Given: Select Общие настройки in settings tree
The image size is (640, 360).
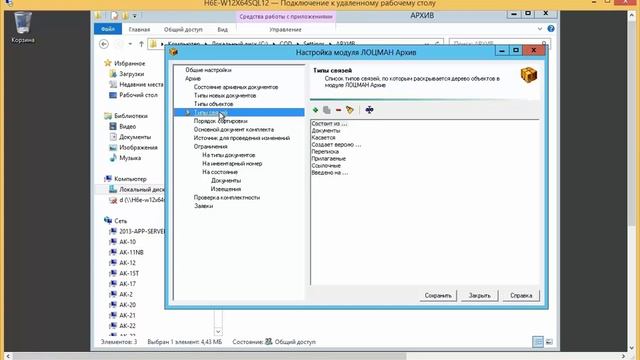Looking at the screenshot, I should 208,70.
